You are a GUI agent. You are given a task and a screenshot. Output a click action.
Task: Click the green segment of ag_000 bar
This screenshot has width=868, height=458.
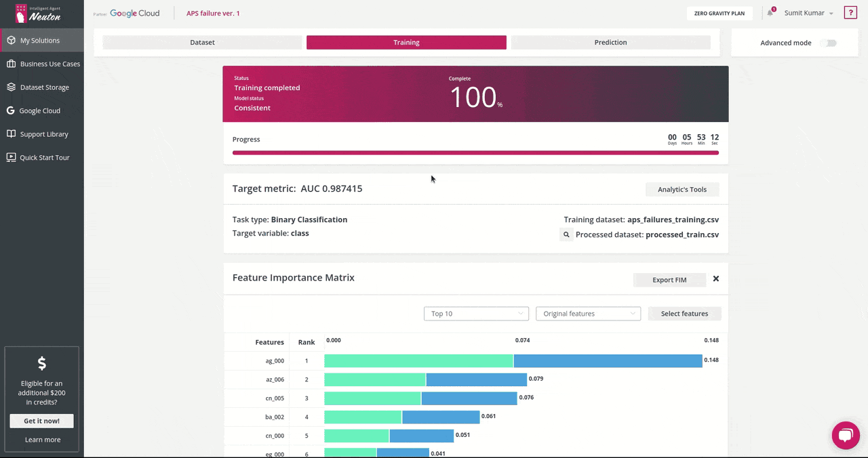pyautogui.click(x=418, y=361)
